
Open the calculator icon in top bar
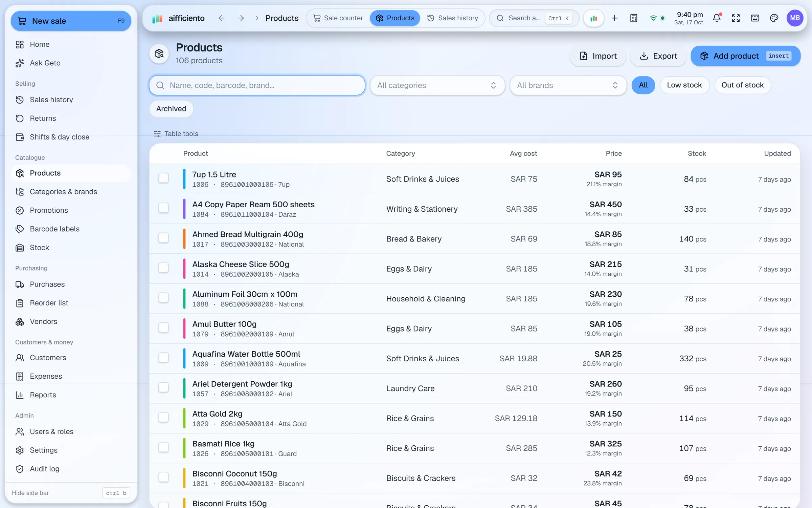[634, 18]
